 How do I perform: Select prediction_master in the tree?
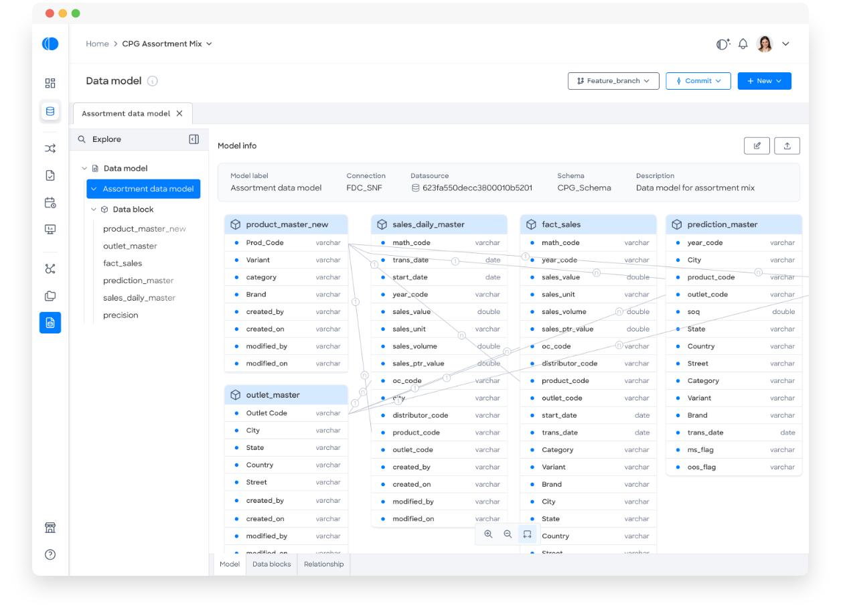139,281
